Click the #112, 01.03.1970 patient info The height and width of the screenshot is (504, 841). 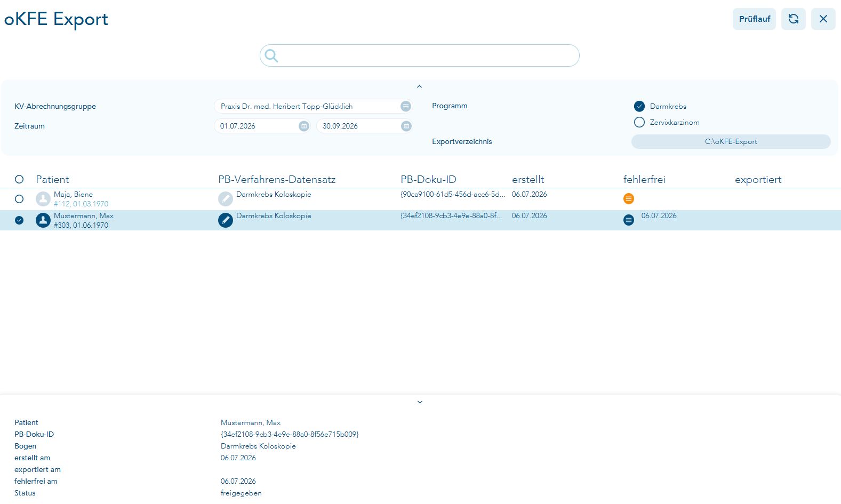[x=81, y=204]
